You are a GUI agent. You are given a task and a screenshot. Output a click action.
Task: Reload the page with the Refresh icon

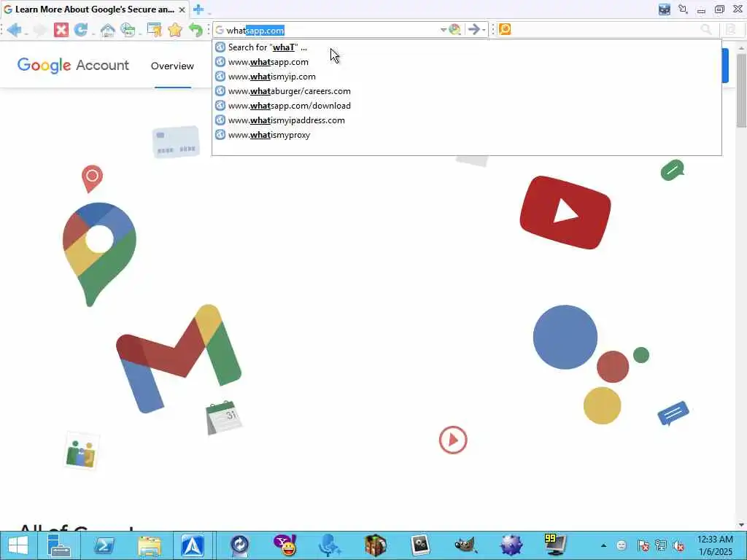80,30
